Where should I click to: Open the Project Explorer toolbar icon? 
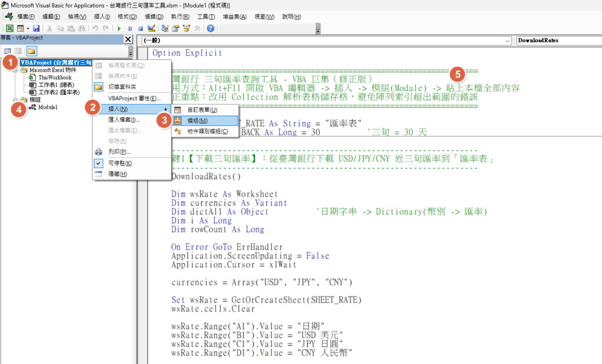[x=165, y=28]
